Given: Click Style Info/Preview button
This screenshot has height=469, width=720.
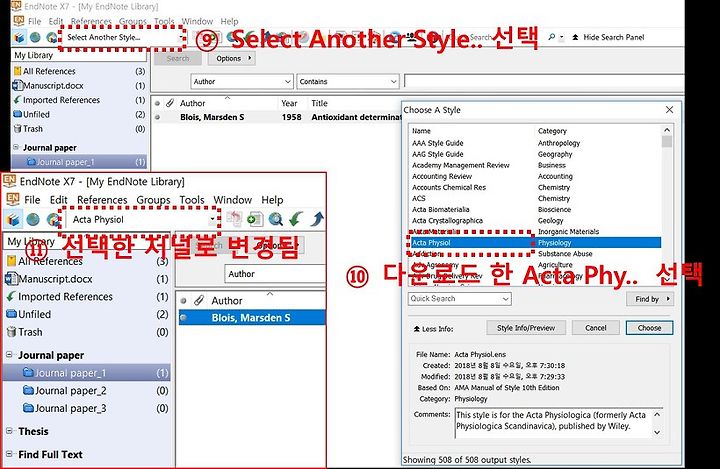Looking at the screenshot, I should (526, 328).
